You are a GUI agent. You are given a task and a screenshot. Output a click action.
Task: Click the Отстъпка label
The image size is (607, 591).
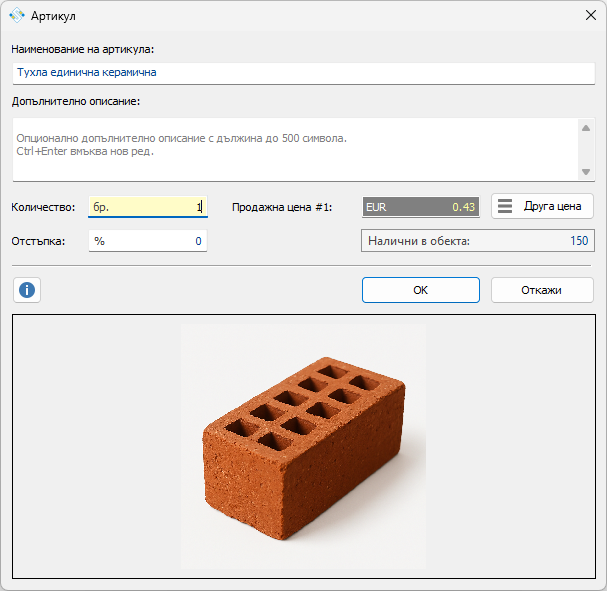tap(38, 242)
